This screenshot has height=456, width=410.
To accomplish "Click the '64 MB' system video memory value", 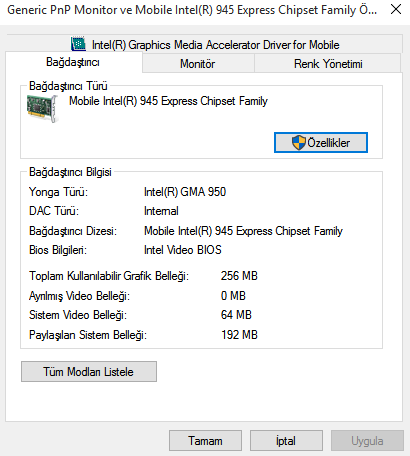I will click(236, 315).
